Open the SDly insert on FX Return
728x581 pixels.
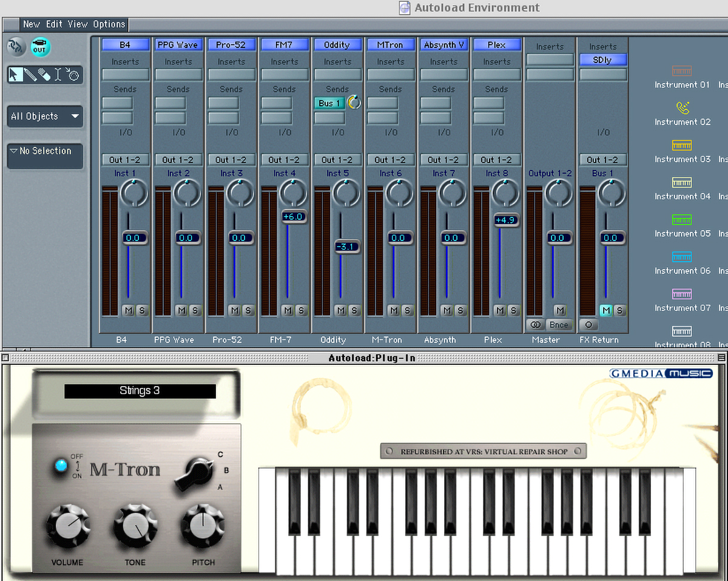click(x=602, y=59)
